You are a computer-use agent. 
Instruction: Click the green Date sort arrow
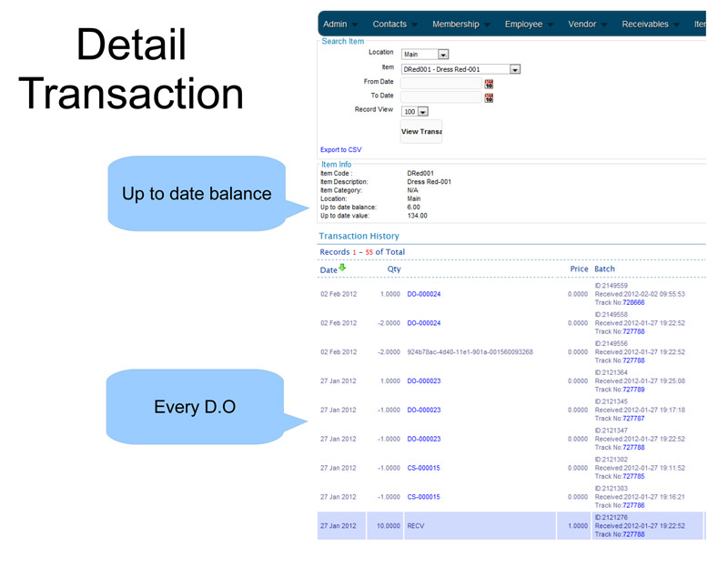(x=342, y=268)
